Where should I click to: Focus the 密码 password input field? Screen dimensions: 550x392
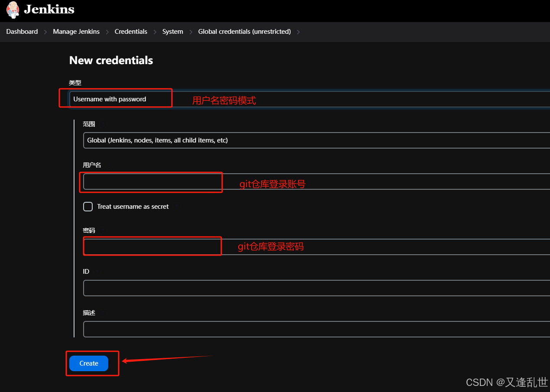tap(317, 247)
